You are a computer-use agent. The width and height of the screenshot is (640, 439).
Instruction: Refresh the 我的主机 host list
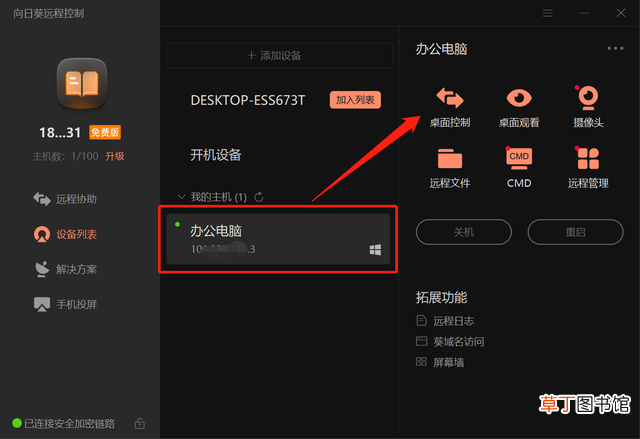pos(259,197)
